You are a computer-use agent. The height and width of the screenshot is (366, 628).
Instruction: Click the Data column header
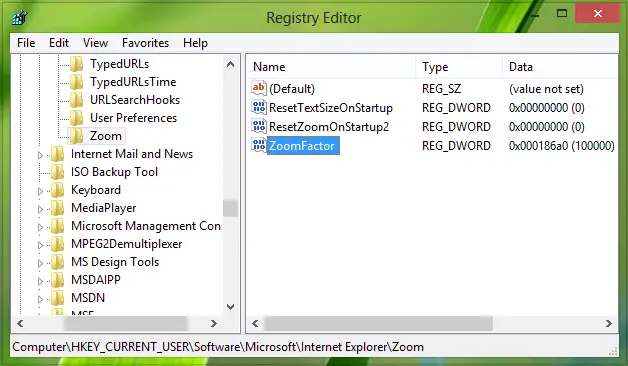tap(560, 67)
